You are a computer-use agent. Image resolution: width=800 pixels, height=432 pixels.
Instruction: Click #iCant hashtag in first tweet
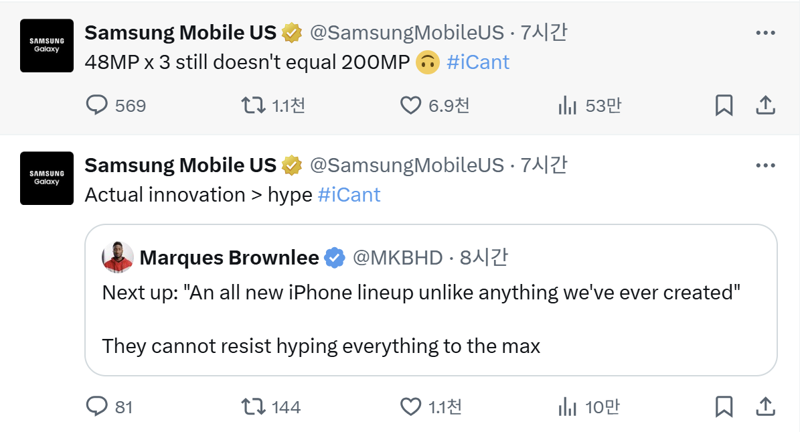tap(478, 62)
